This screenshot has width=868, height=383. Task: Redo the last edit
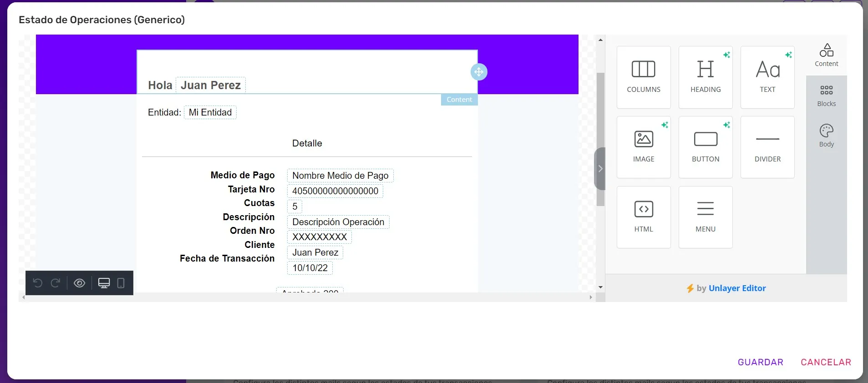point(56,283)
